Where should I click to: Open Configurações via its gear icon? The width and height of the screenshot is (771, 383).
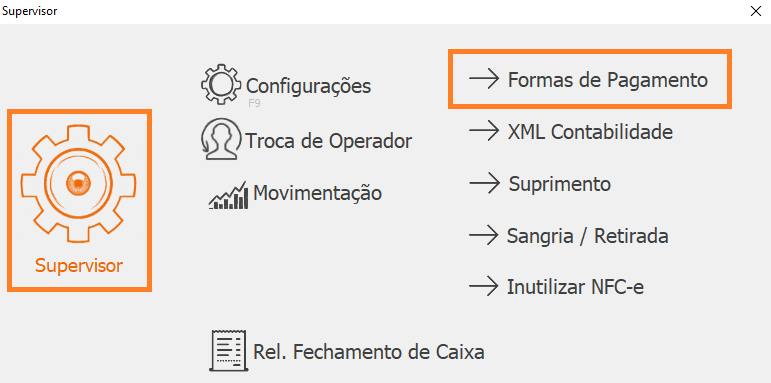[221, 84]
